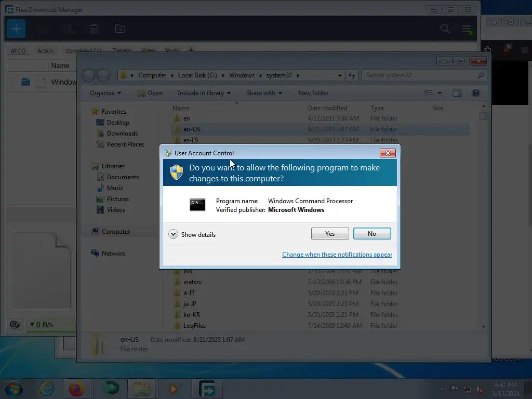Open Firefox from taskbar
Screen dimensions: 532x399
[x=77, y=389]
